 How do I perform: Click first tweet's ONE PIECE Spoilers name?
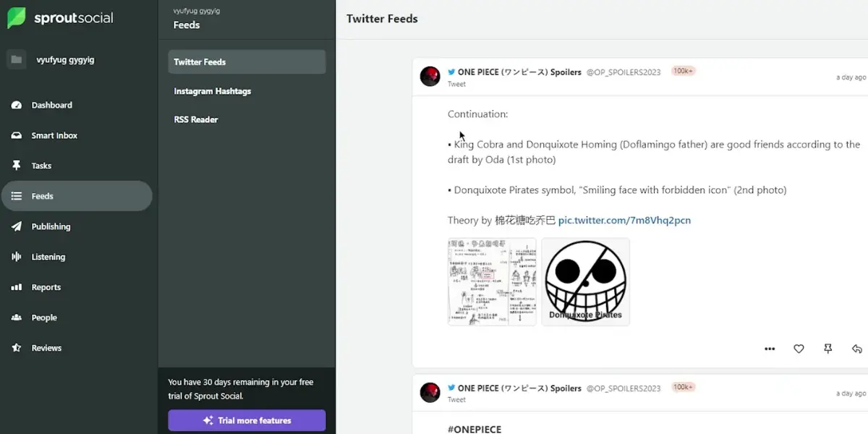[x=519, y=72]
